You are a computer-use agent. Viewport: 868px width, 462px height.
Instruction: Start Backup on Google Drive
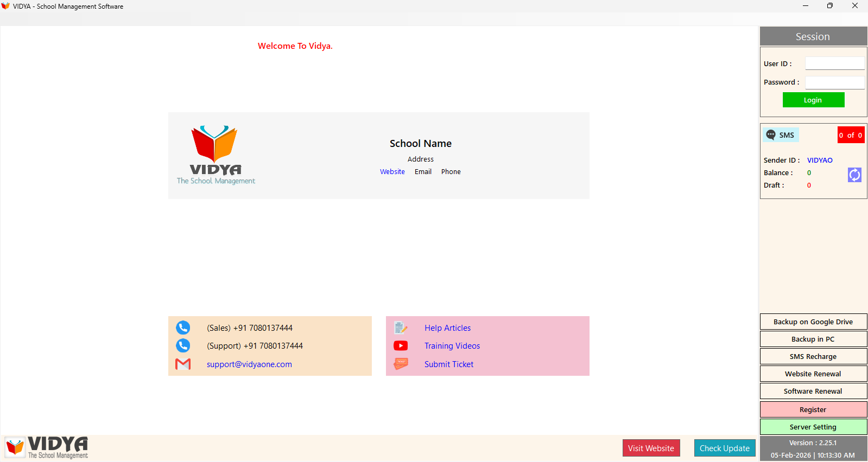pyautogui.click(x=813, y=322)
